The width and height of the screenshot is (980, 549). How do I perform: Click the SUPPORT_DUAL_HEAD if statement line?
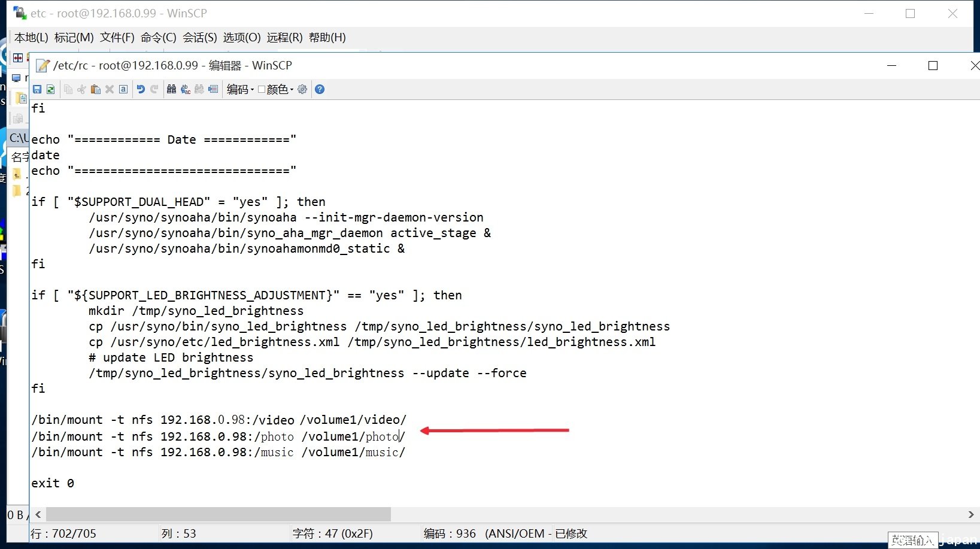(x=178, y=202)
